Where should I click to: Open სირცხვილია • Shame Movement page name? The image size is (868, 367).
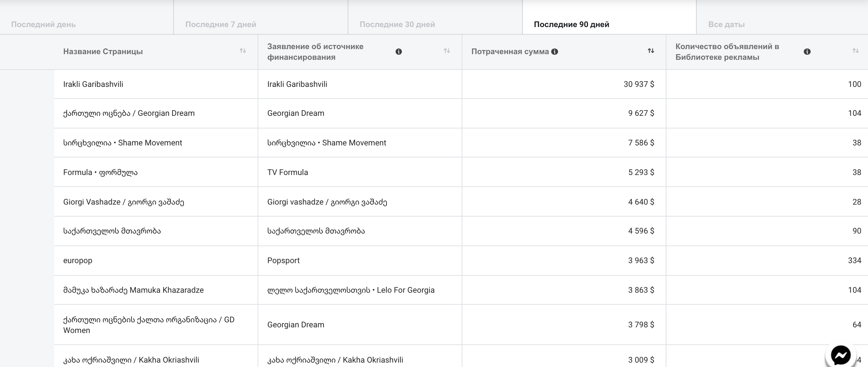122,143
